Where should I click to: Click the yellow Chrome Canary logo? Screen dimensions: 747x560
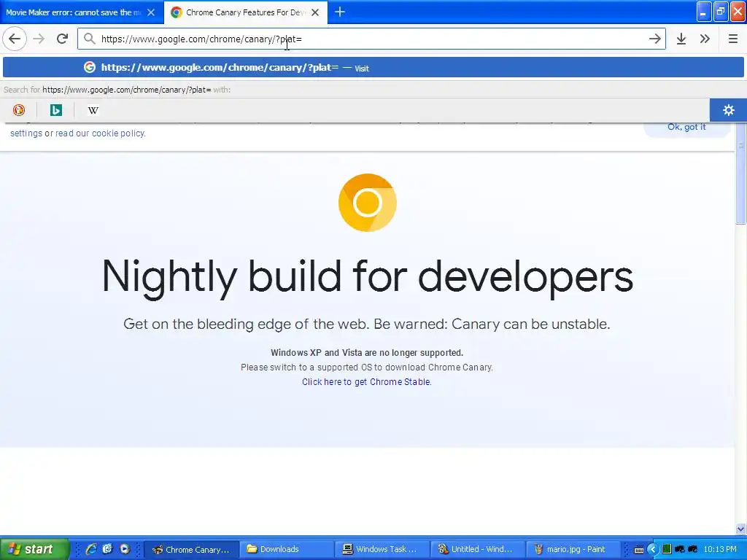[x=368, y=203]
